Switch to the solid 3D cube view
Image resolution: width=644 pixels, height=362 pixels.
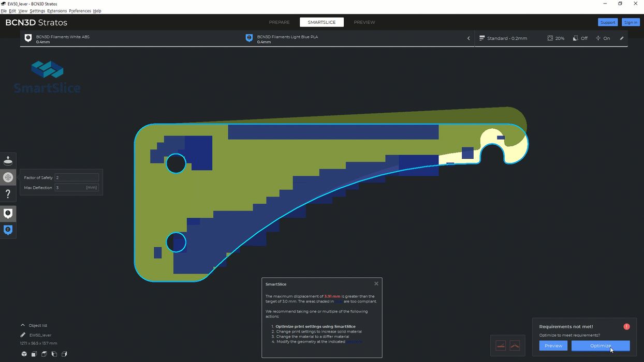(x=24, y=354)
